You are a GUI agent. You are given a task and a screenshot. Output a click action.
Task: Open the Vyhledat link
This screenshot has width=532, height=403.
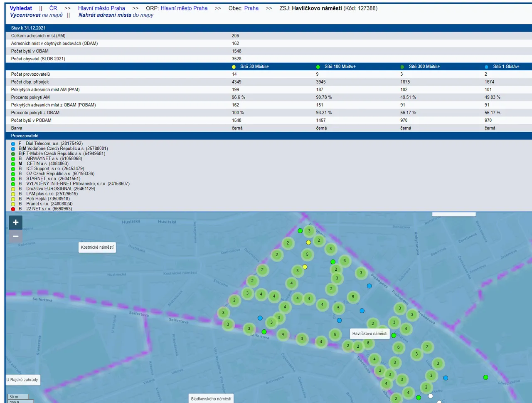(x=21, y=8)
